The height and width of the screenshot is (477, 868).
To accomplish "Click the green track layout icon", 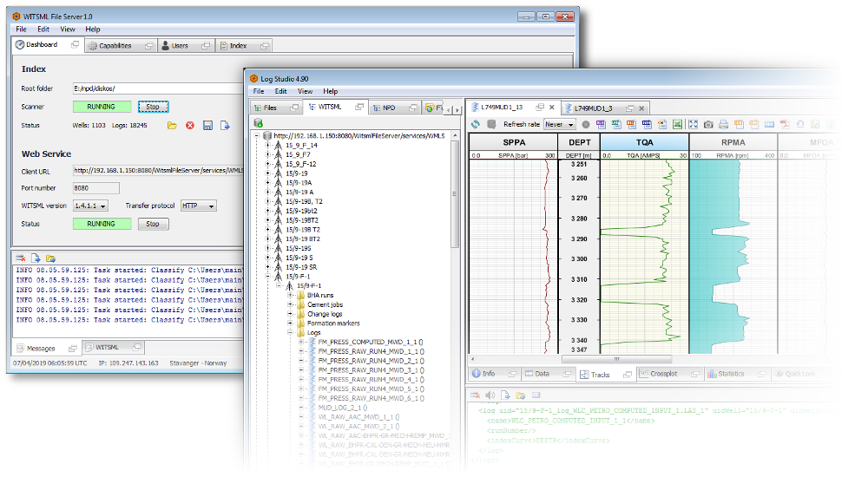I will (616, 125).
